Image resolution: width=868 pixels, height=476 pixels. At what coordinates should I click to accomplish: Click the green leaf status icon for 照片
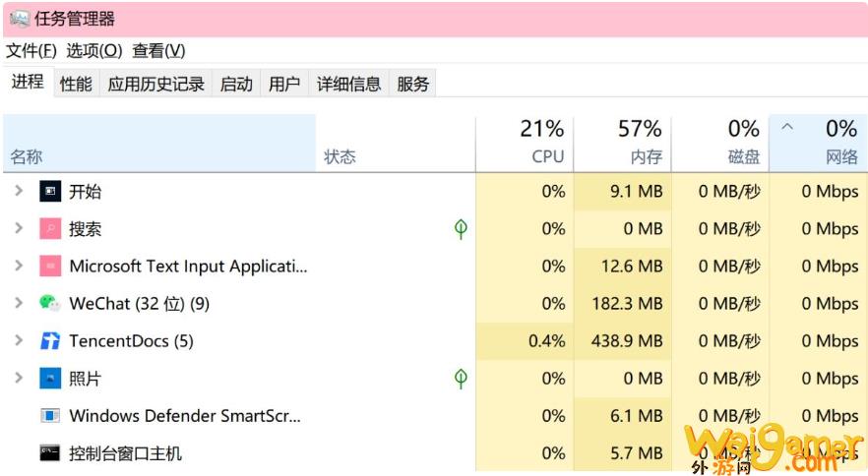[x=461, y=379]
